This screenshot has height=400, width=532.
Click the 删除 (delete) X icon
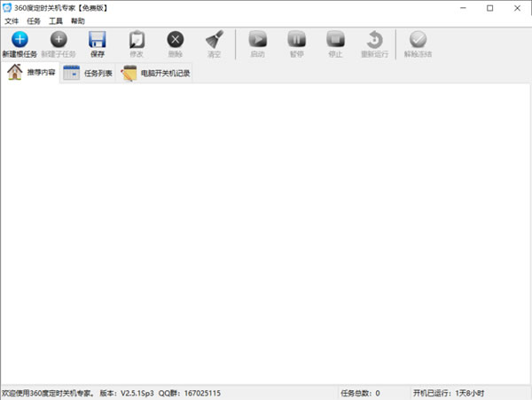[176, 39]
